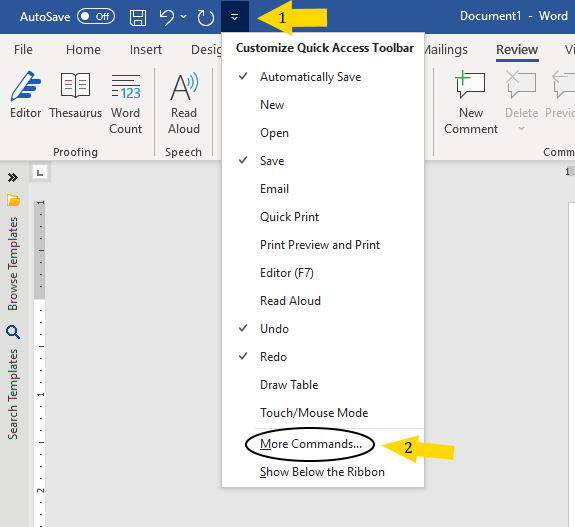575x527 pixels.
Task: Expand the Undo history dropdown arrow
Action: [184, 17]
